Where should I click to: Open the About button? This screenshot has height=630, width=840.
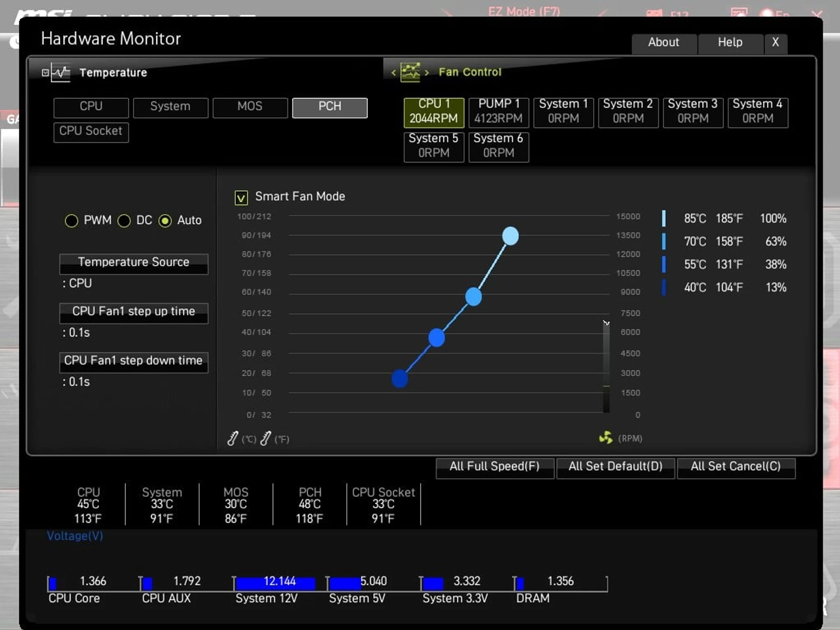pyautogui.click(x=664, y=44)
